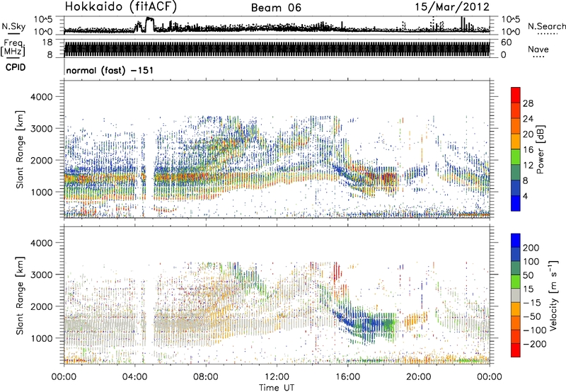The image size is (566, 392).
Task: Select the Time UT axis label
Action: tap(277, 387)
